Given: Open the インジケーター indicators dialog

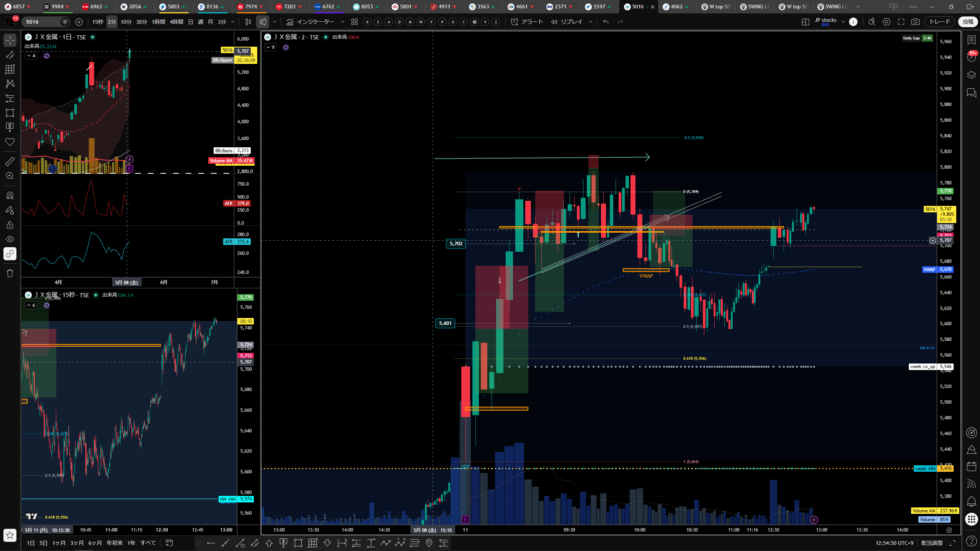Looking at the screenshot, I should [x=310, y=22].
